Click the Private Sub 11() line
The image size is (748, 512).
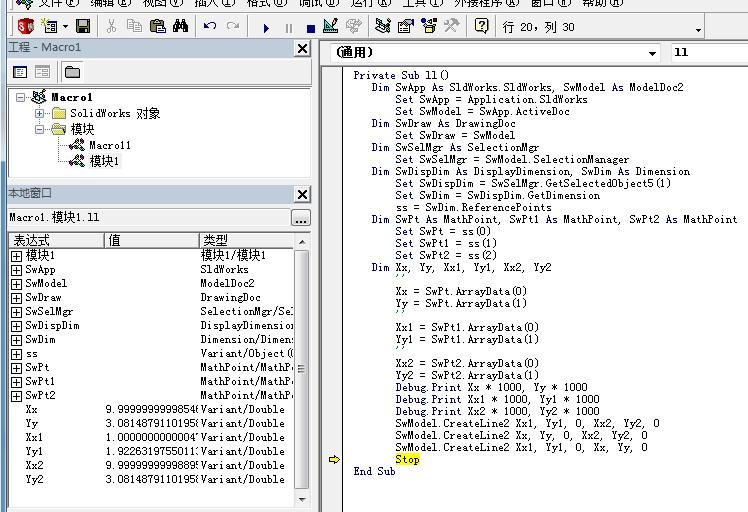(x=401, y=75)
